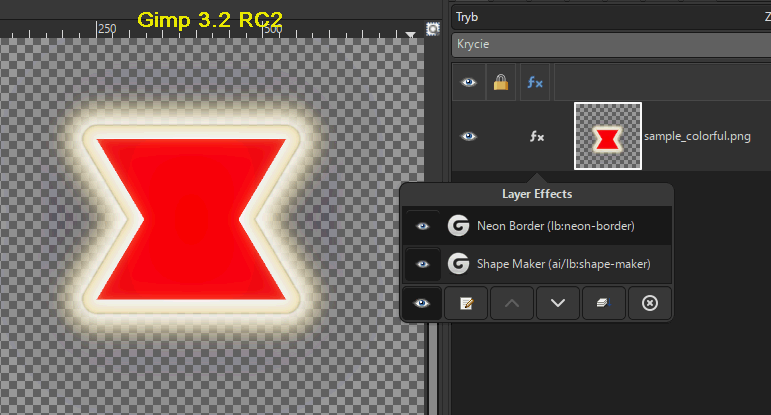Image resolution: width=771 pixels, height=415 pixels.
Task: Click the edit selected filter pencil icon
Action: tap(465, 303)
